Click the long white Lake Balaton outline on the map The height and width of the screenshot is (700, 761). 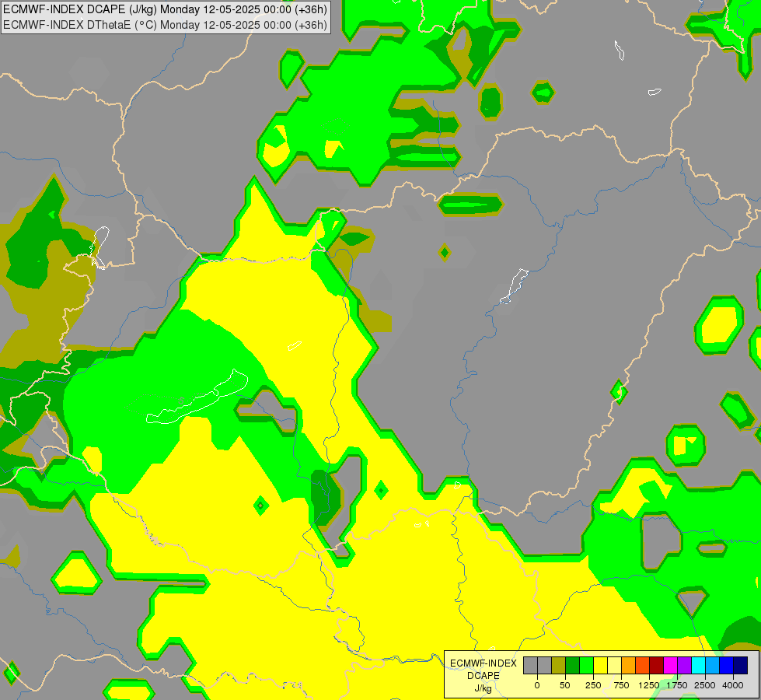click(x=197, y=397)
